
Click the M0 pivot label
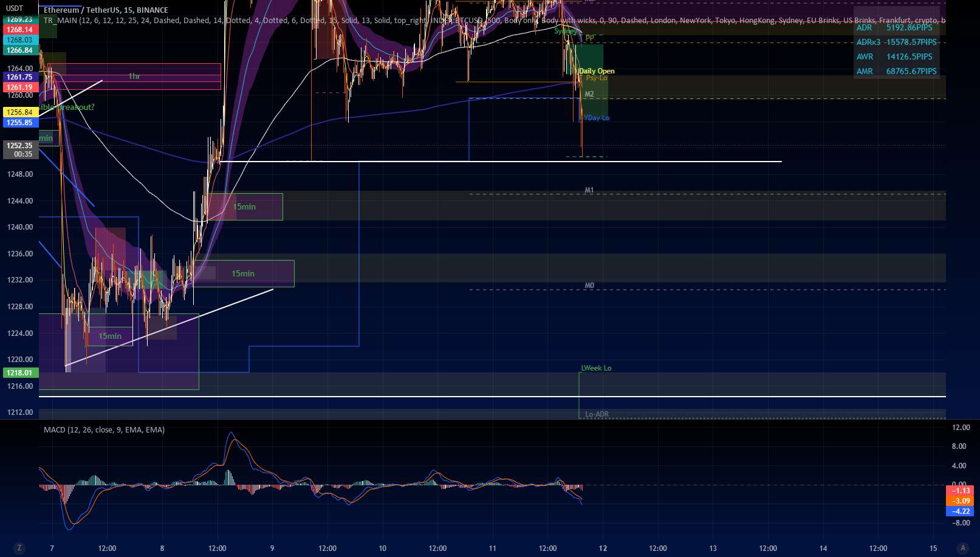pyautogui.click(x=589, y=285)
